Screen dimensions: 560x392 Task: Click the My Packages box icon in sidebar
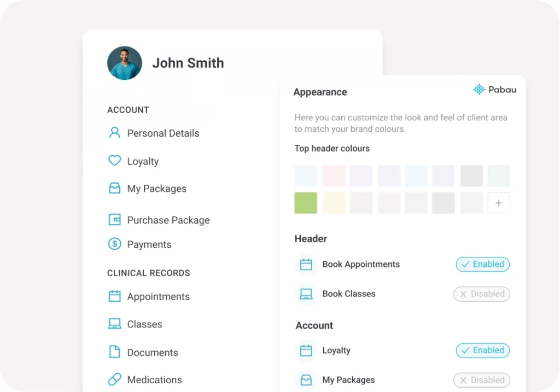[114, 188]
